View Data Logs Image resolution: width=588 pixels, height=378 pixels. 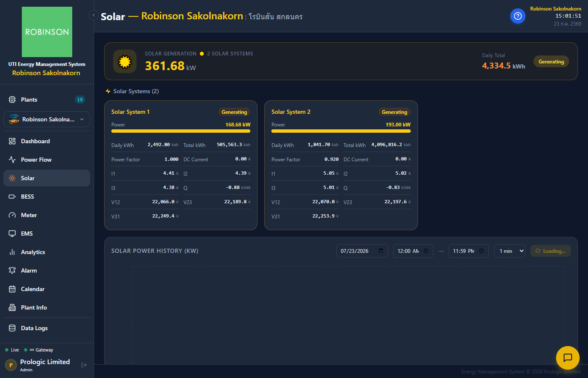point(47,328)
